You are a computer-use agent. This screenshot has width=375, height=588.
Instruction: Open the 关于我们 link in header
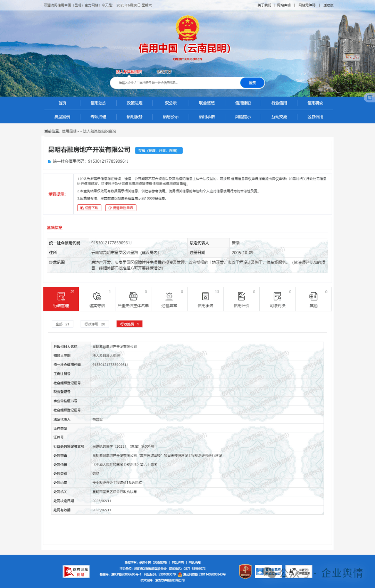[x=264, y=5]
